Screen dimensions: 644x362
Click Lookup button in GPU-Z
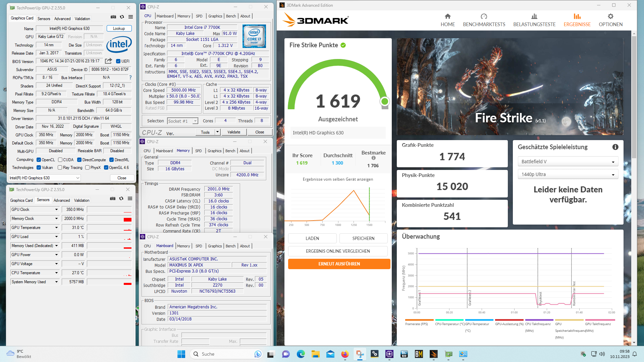119,28
